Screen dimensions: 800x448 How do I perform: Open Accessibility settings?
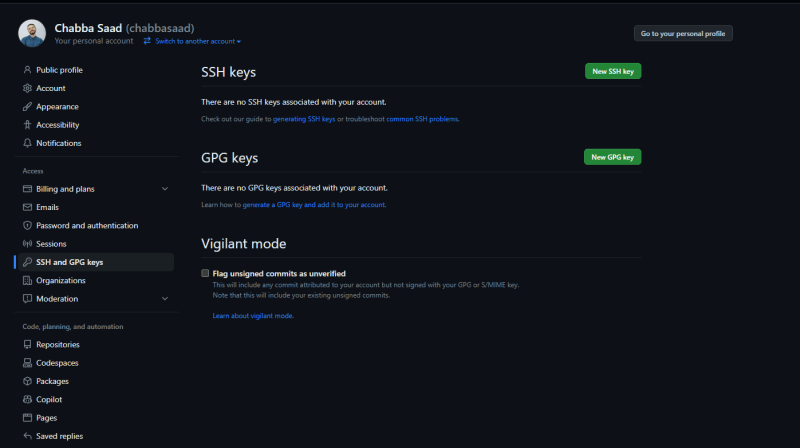(58, 125)
